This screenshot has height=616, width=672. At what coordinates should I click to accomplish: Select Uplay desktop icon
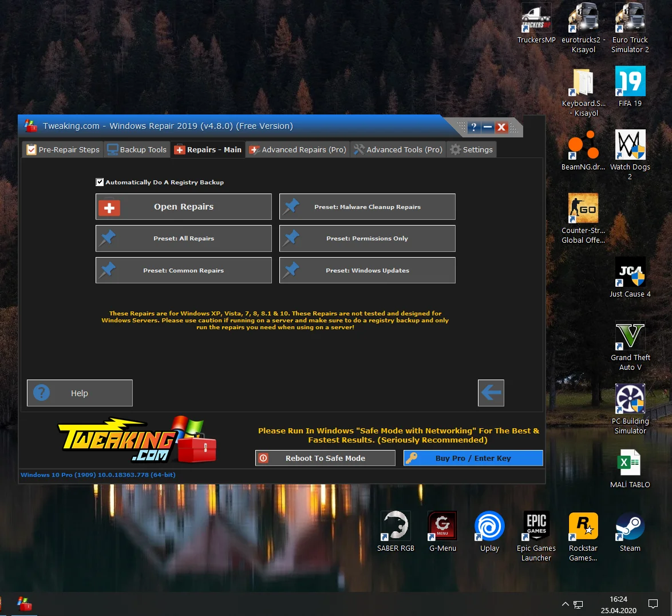click(x=489, y=531)
